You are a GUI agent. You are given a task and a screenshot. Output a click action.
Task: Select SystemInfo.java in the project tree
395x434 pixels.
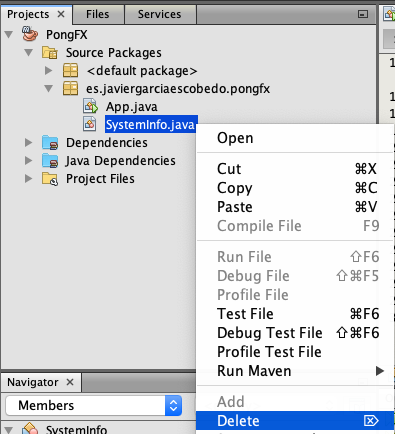[x=151, y=124]
